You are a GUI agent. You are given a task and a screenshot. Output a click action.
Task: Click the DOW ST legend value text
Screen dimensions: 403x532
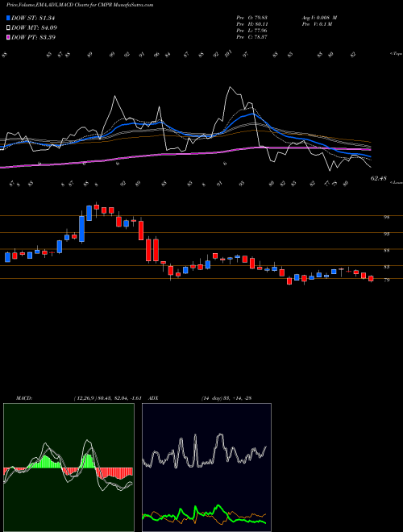coord(33,18)
